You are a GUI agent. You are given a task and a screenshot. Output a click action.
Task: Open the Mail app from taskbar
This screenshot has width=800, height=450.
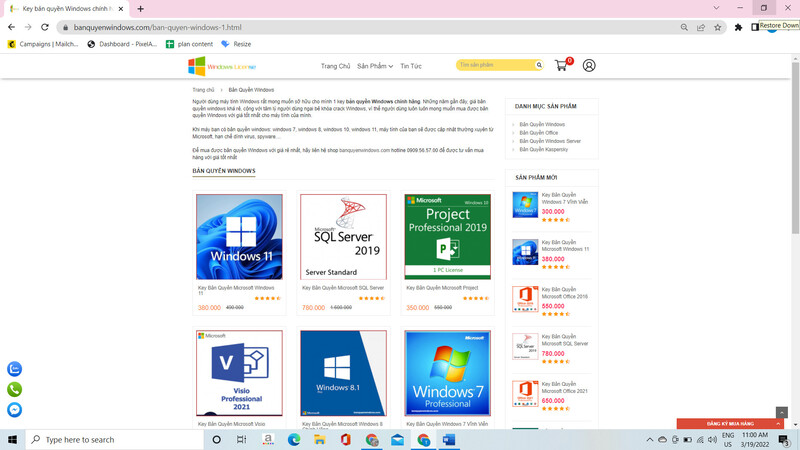click(397, 439)
